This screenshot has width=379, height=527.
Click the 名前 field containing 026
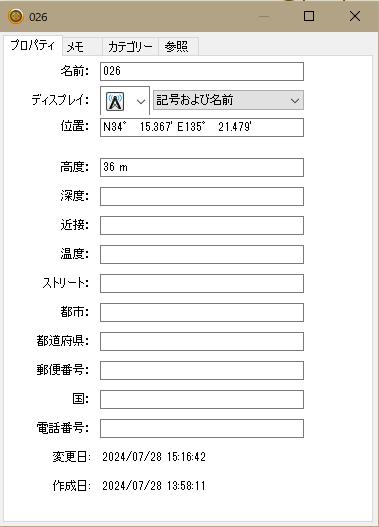coord(202,71)
